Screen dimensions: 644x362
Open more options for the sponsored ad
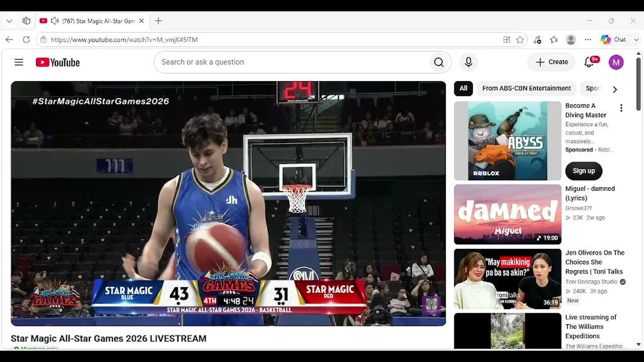coord(621,108)
